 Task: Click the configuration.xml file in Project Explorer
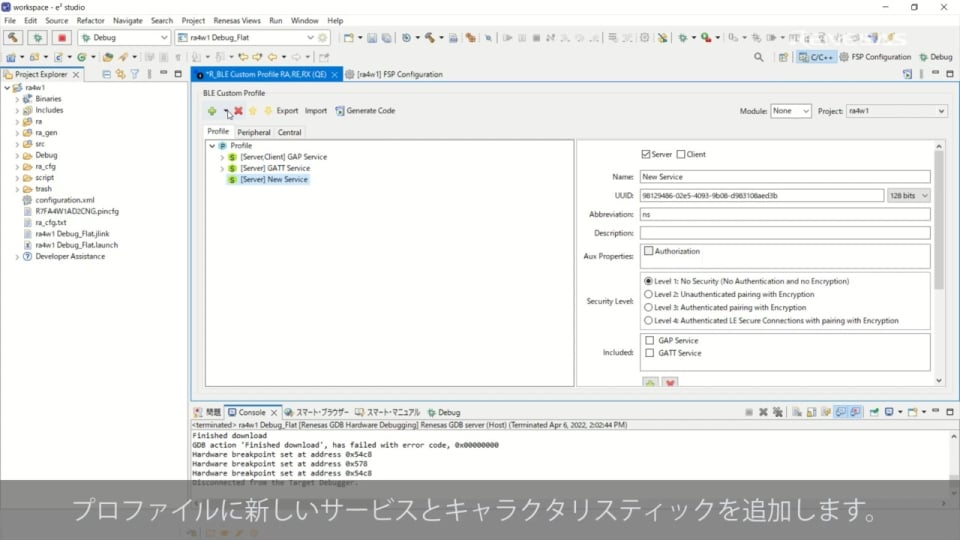point(65,200)
